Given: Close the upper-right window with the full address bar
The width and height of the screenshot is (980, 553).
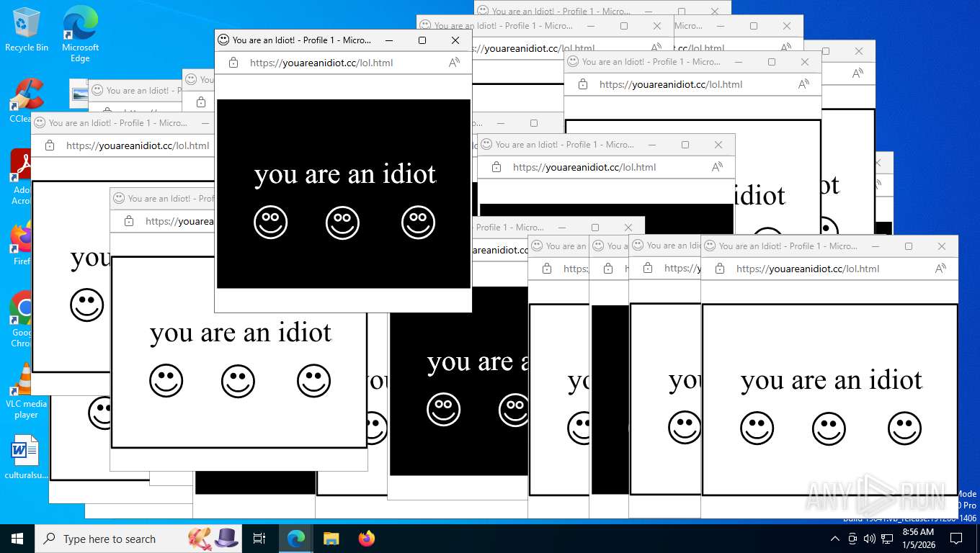Looking at the screenshot, I should click(x=805, y=62).
